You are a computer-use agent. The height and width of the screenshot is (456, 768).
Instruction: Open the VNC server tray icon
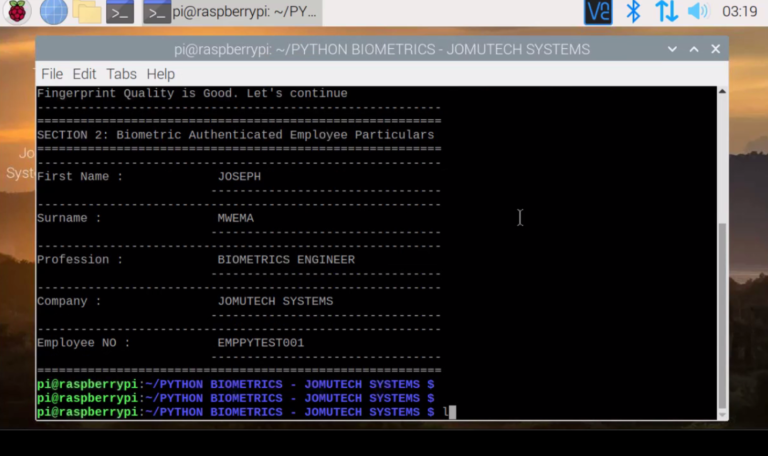click(598, 12)
